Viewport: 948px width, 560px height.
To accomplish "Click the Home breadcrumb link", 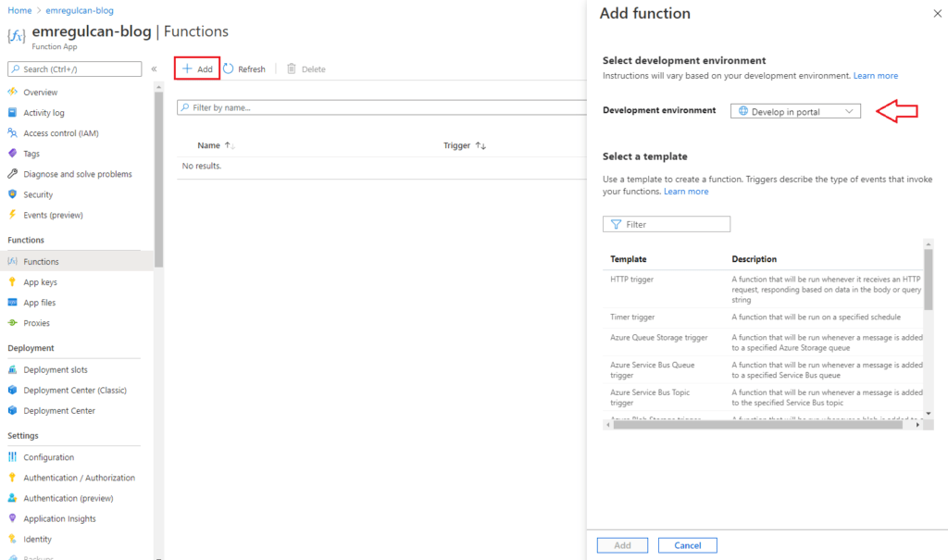I will point(19,10).
